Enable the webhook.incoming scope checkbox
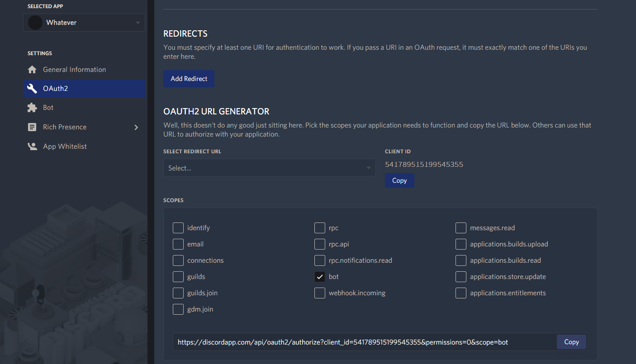636x364 pixels. (x=320, y=293)
